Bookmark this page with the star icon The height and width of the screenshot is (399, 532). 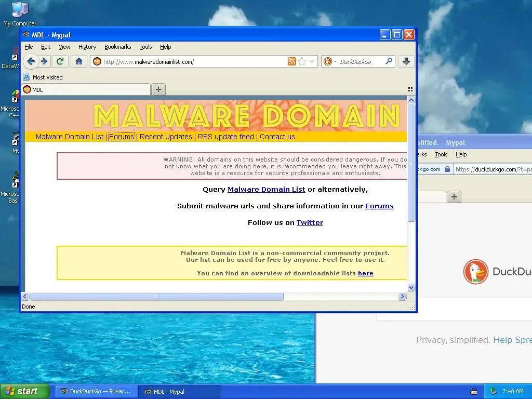pos(302,61)
